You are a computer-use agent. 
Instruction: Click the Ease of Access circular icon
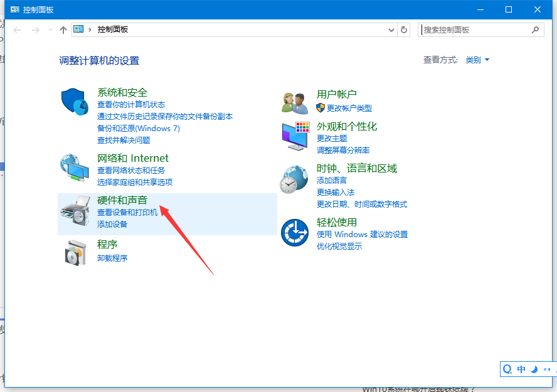pos(295,233)
